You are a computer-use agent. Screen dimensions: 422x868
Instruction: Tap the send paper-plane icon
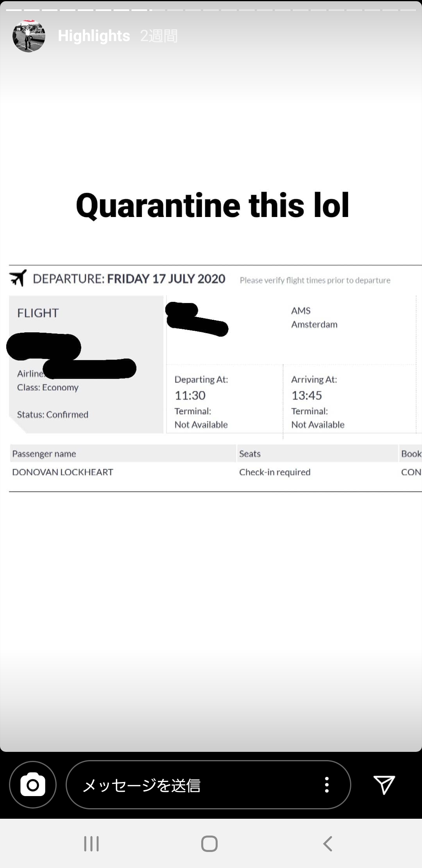pyautogui.click(x=384, y=785)
